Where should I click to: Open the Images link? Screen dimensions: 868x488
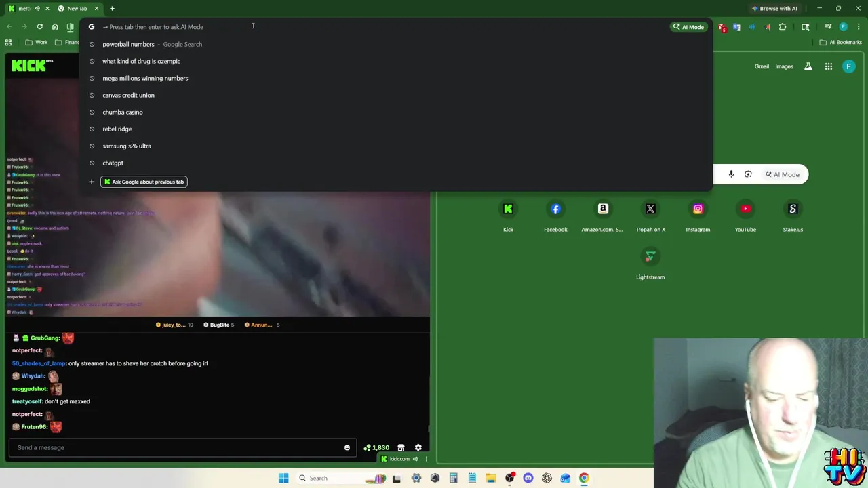coord(784,66)
